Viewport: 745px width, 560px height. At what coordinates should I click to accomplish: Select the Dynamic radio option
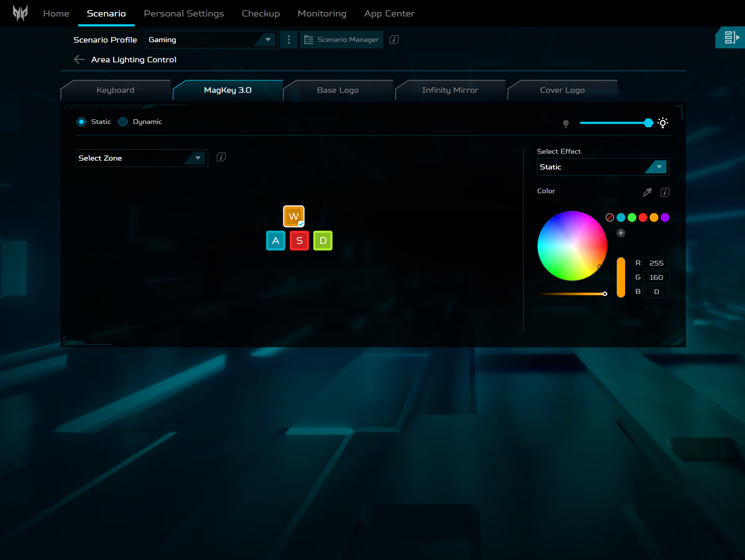tap(123, 122)
